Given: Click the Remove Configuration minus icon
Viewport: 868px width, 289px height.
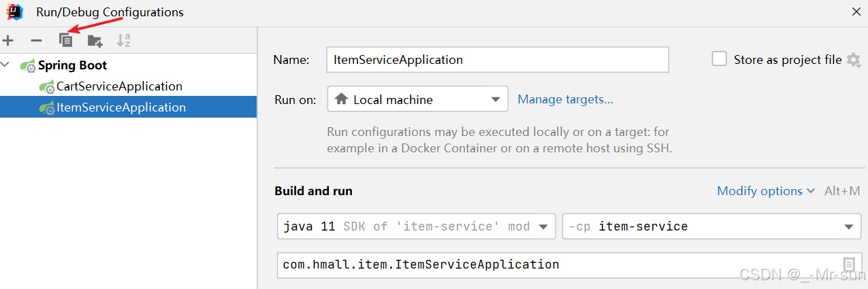Looking at the screenshot, I should click(x=37, y=41).
